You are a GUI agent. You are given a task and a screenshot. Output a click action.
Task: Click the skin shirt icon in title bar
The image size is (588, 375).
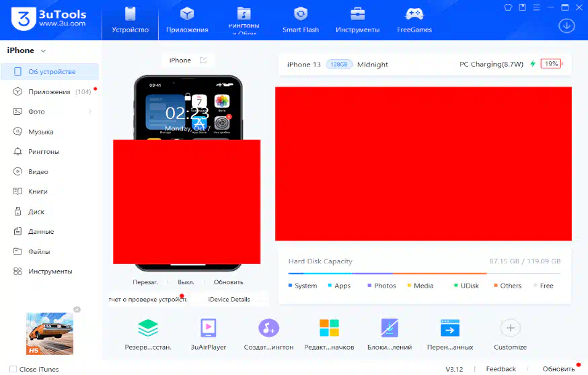tap(508, 7)
